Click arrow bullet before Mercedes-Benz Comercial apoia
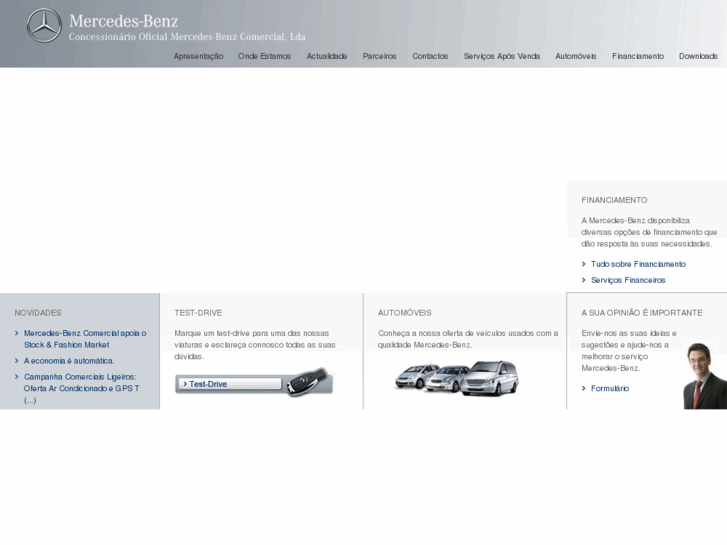The image size is (727, 545). (x=17, y=333)
